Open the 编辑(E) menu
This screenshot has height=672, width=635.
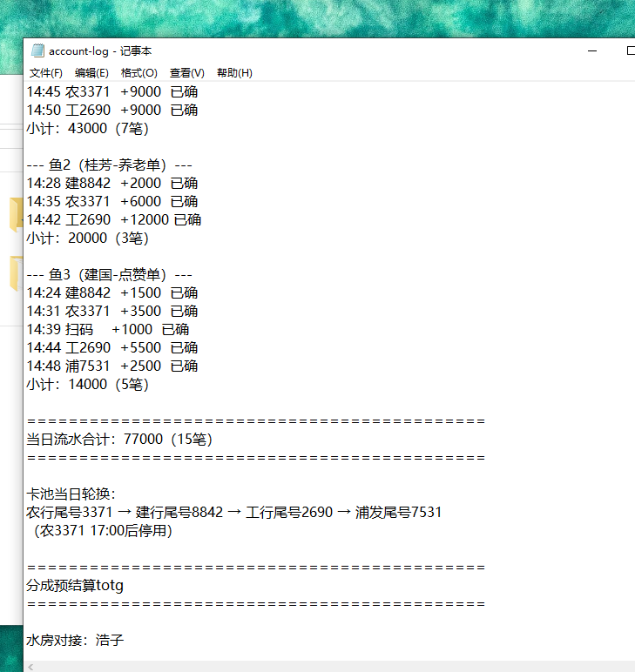(91, 73)
